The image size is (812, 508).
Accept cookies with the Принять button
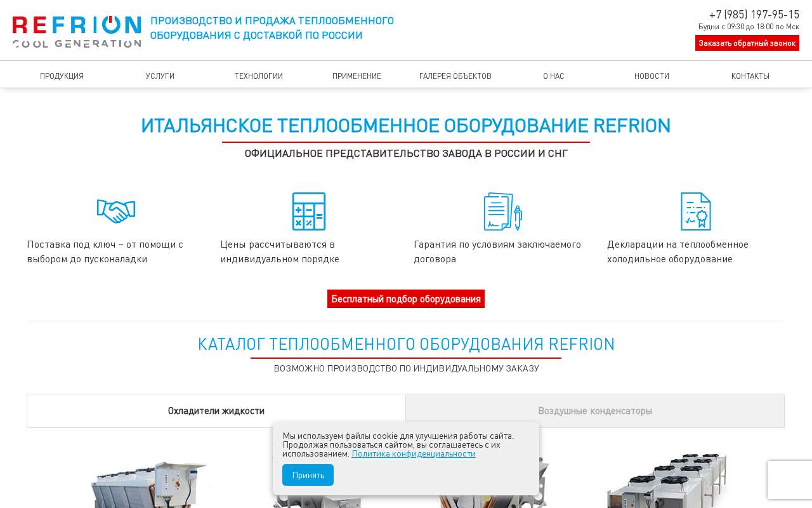(x=308, y=475)
